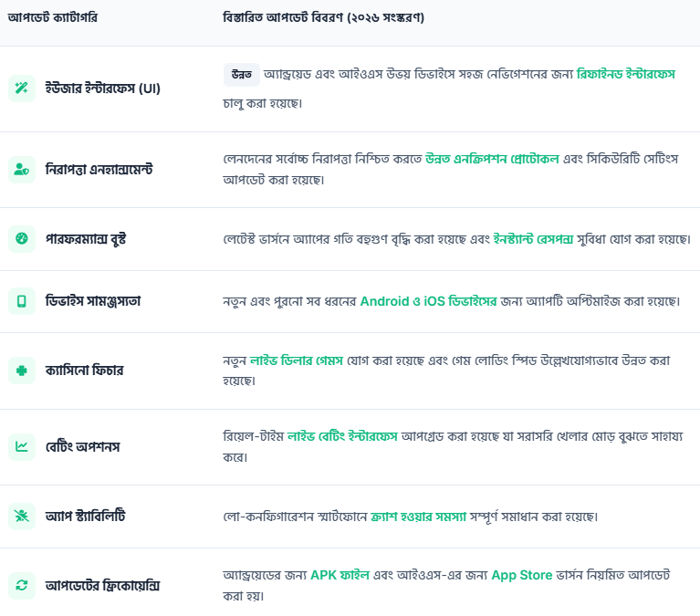Screen dimensions: 700x616
Task: Click the 'লাইভ ডিলার গেমস' link
Action: click(296, 360)
